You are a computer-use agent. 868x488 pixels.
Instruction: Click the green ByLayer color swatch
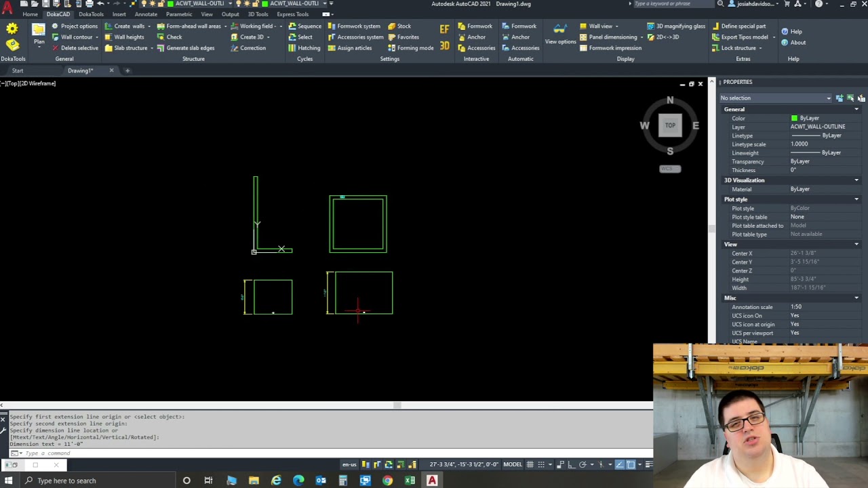(794, 119)
